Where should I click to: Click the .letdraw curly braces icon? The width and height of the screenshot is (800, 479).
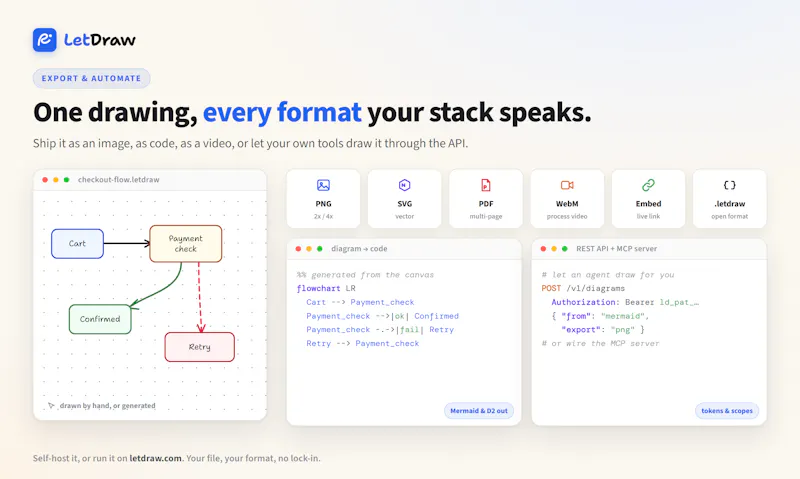point(730,185)
